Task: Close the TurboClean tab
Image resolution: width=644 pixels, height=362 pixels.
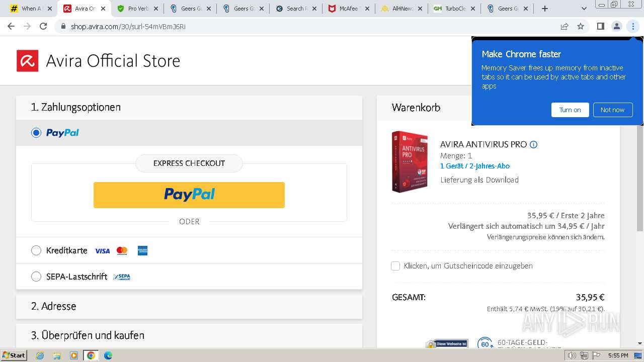Action: 472,9
